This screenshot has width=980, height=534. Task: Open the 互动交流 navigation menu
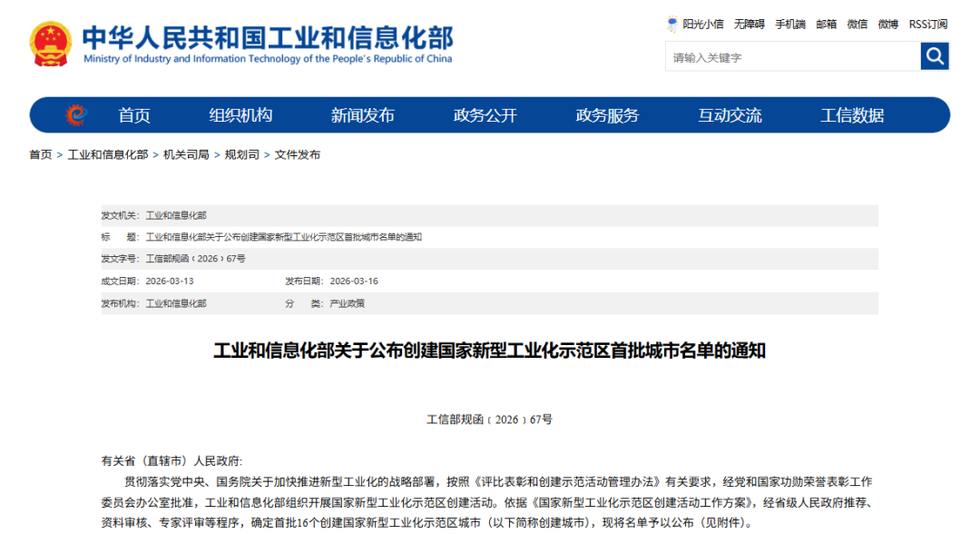tap(730, 115)
